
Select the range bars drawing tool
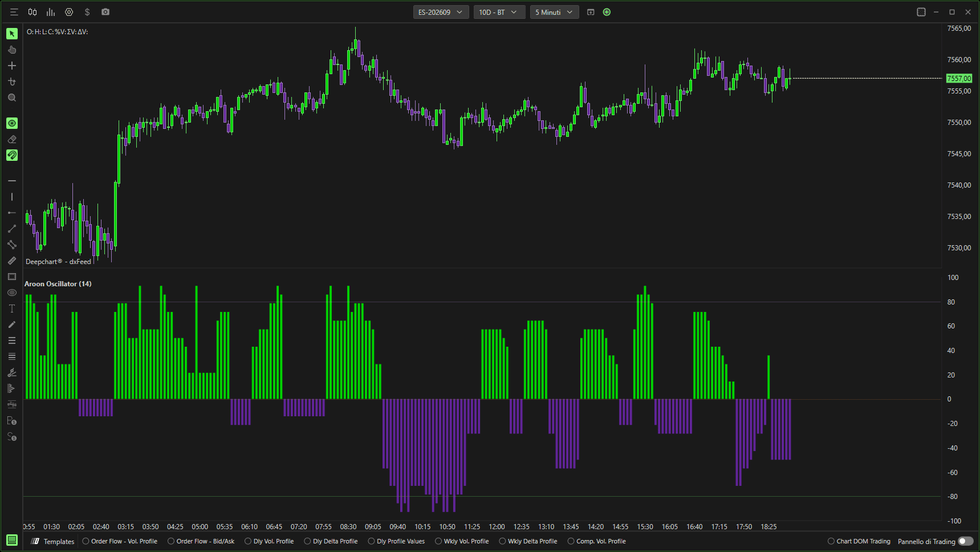pos(12,404)
